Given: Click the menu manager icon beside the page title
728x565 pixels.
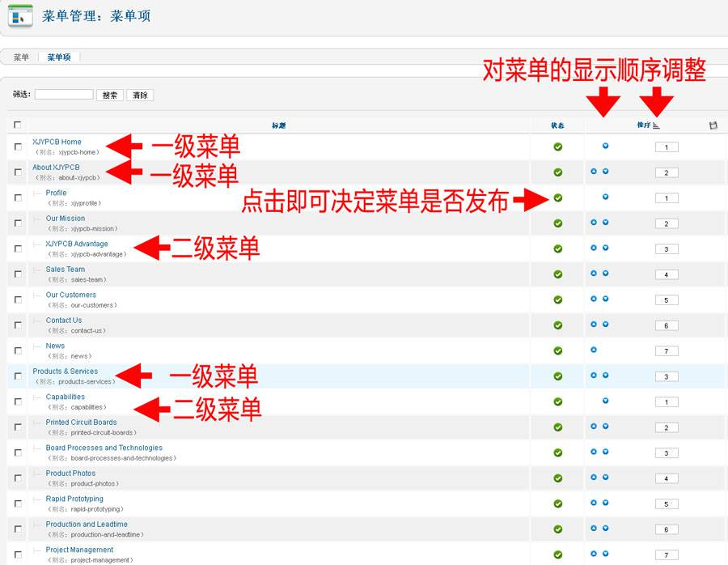Looking at the screenshot, I should tap(19, 15).
